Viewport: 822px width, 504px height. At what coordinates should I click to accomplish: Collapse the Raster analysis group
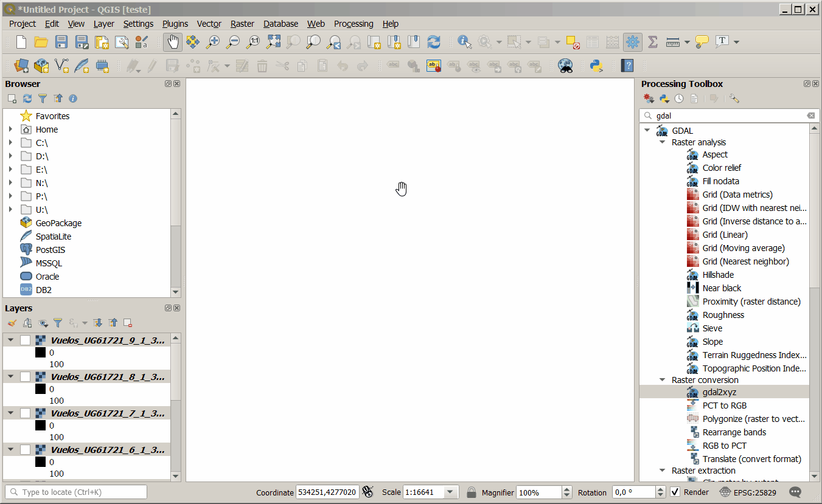[663, 142]
